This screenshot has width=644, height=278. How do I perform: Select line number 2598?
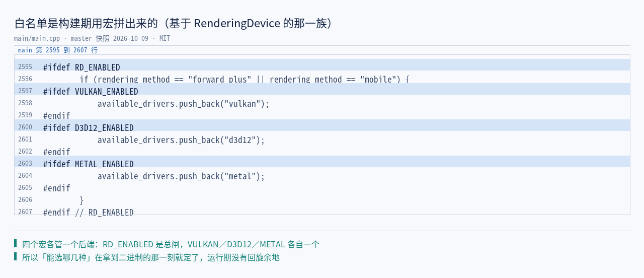coord(25,103)
